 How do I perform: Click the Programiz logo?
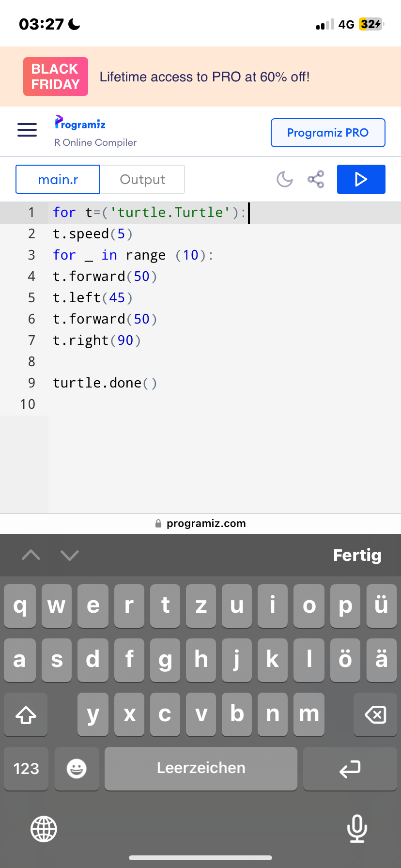coord(79,124)
